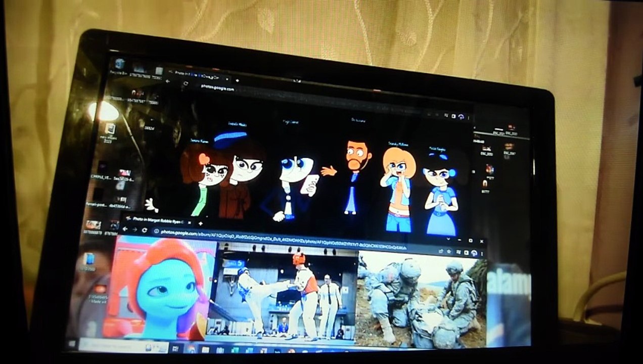Share this page from front window toolbar
This screenshot has height=364, width=643.
click(441, 251)
